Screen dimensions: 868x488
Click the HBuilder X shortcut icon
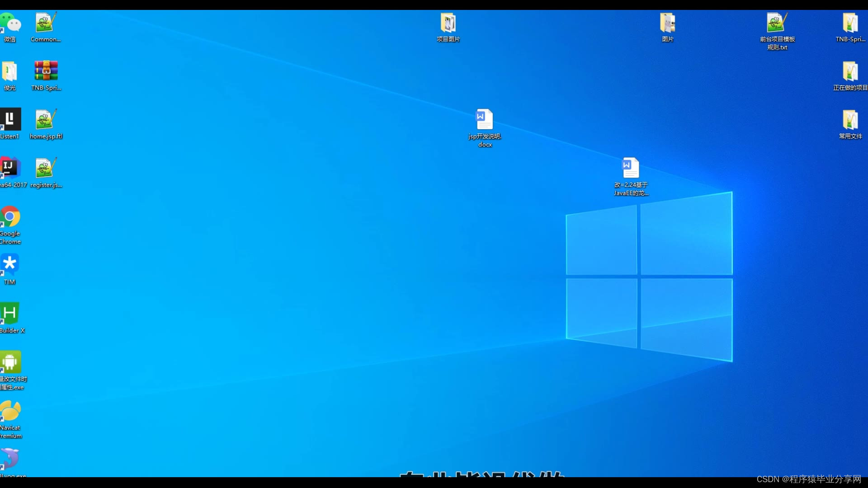10,314
